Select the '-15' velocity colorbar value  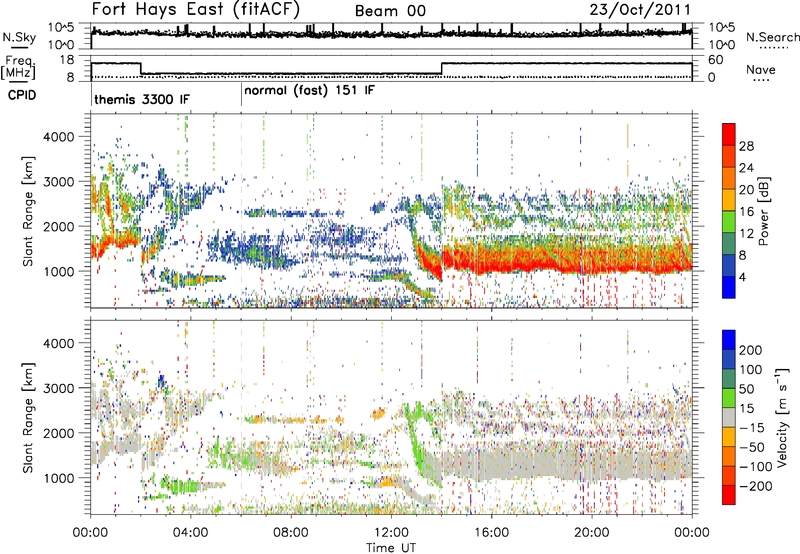[x=752, y=428]
